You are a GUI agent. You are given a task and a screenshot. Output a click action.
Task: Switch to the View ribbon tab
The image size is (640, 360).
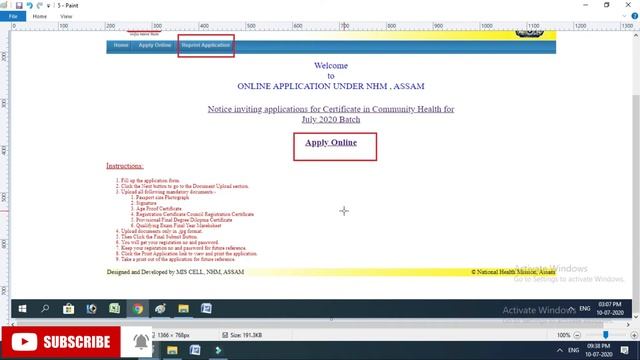[x=66, y=16]
